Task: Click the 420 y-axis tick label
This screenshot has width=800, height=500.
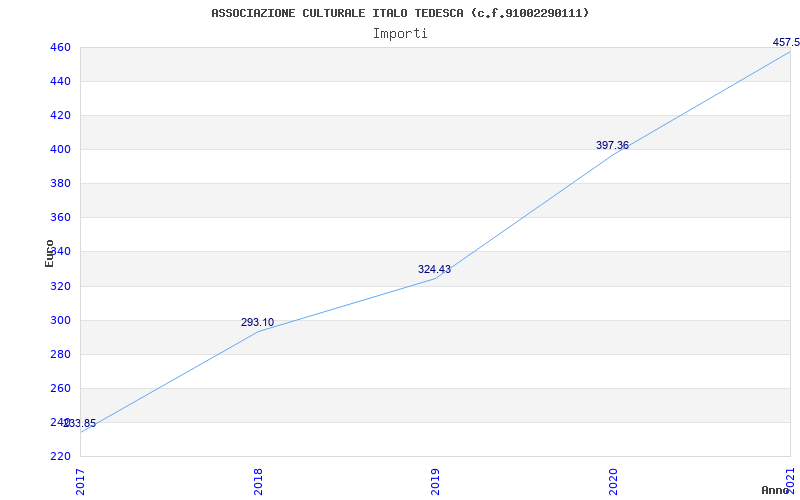Action: (x=60, y=116)
